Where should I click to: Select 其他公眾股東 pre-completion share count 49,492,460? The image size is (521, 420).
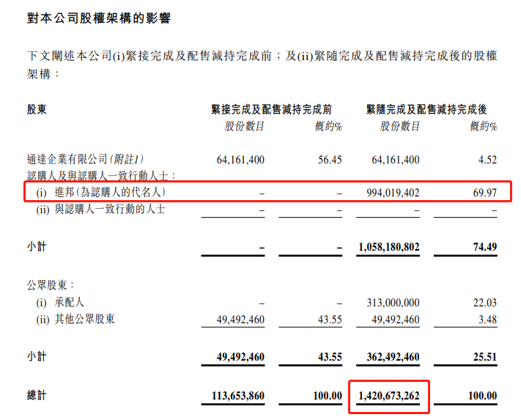tap(240, 320)
